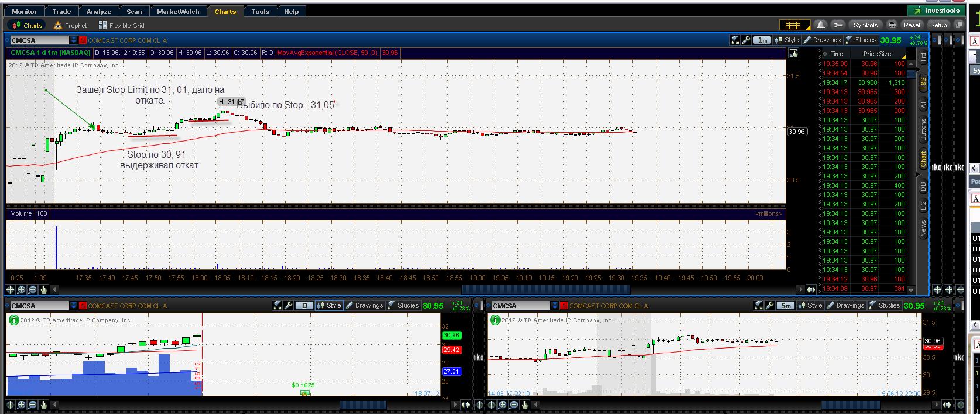Select the L2 side tab
The image size is (980, 414).
point(923,205)
